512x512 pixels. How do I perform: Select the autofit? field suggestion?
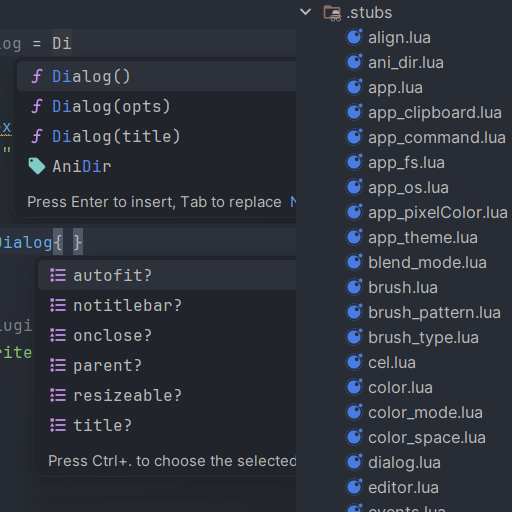click(x=167, y=275)
